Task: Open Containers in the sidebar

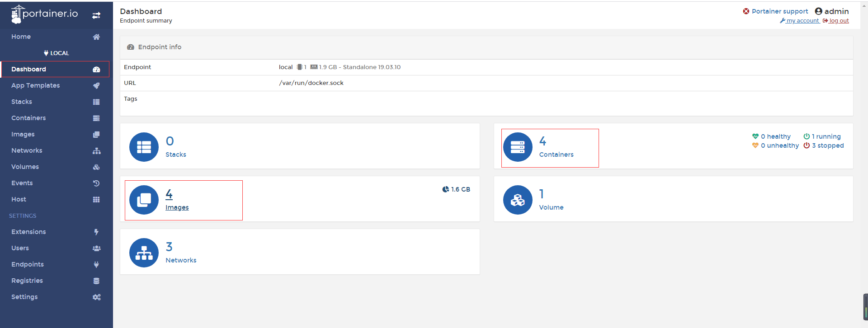Action: pyautogui.click(x=28, y=118)
